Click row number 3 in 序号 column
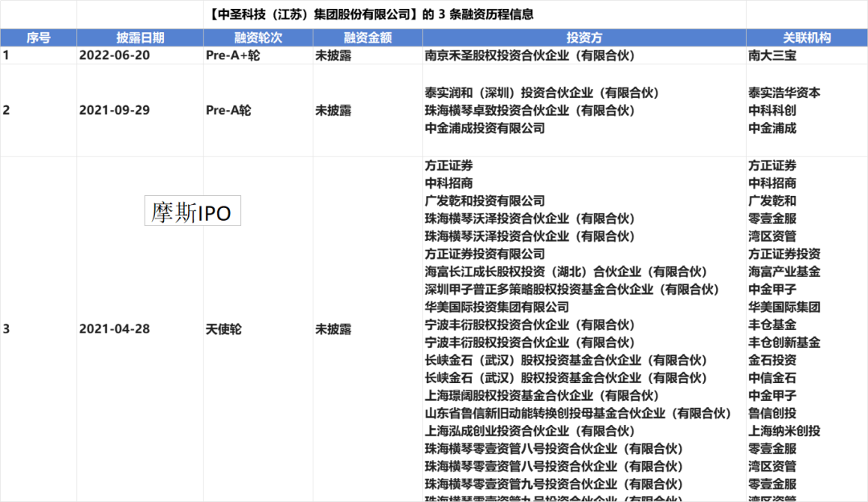Viewport: 868px width, 502px height. click(6, 329)
